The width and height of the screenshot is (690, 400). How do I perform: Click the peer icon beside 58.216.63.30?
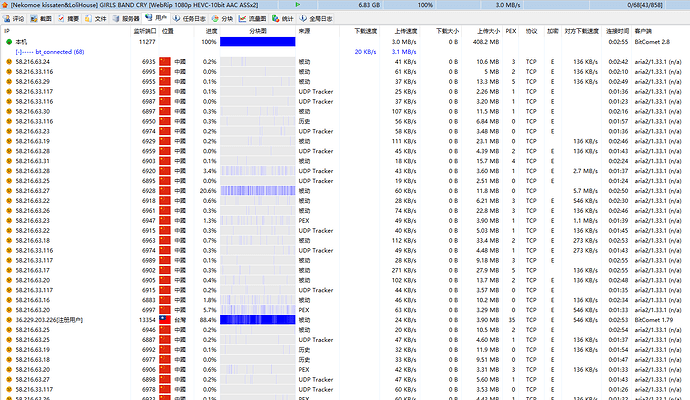point(9,111)
